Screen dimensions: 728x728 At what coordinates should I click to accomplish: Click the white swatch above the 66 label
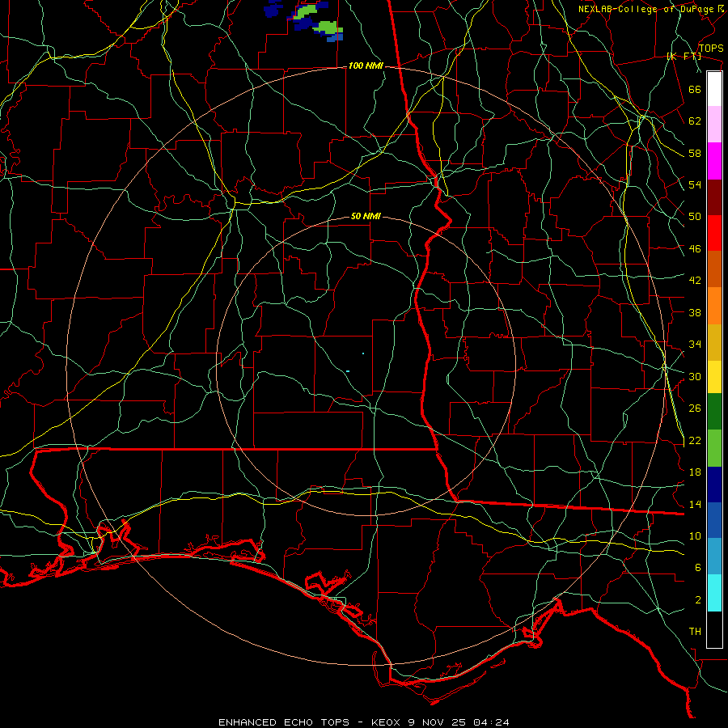click(714, 89)
